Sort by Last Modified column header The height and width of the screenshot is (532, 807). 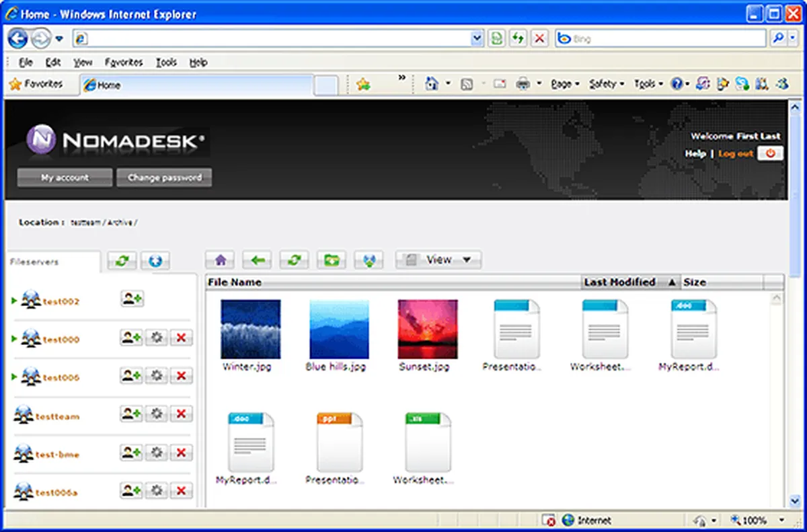pos(631,282)
